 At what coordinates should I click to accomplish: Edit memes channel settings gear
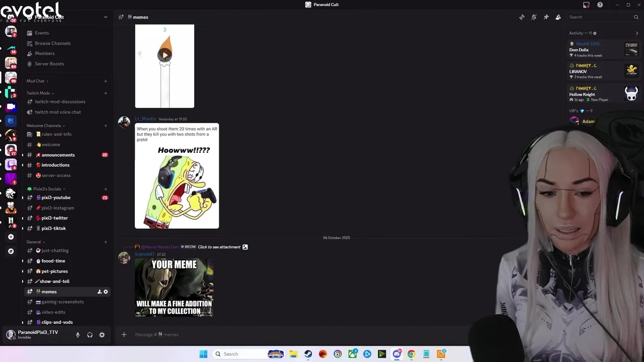(x=106, y=292)
